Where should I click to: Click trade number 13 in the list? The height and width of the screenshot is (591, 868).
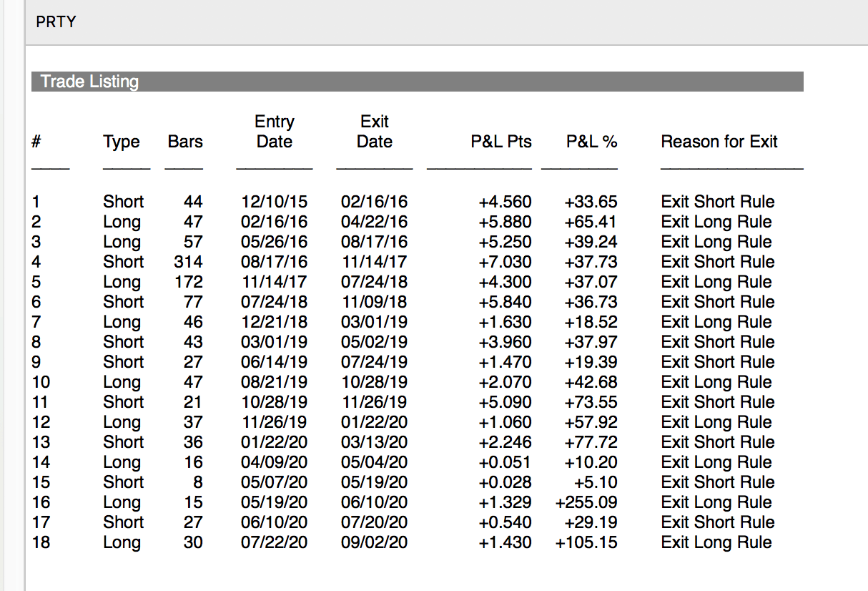tap(41, 442)
